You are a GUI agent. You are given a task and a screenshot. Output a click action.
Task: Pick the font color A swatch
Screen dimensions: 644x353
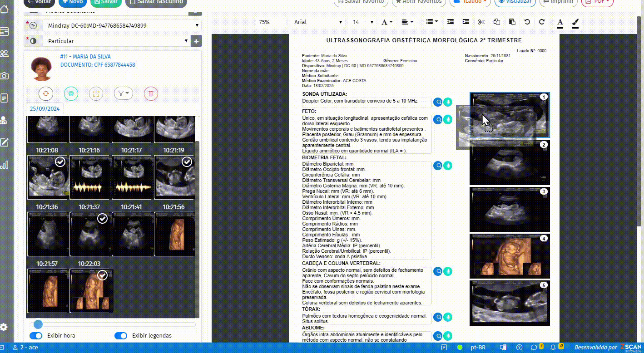click(560, 22)
